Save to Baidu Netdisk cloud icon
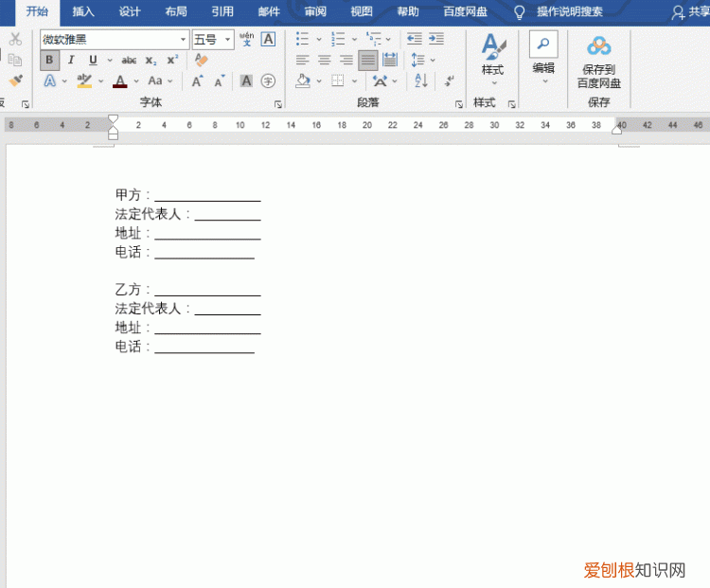710x588 pixels. click(x=599, y=45)
